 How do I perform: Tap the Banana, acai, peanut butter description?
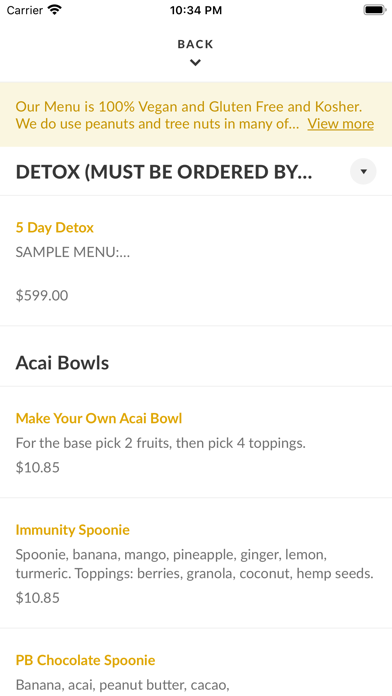coord(123,685)
